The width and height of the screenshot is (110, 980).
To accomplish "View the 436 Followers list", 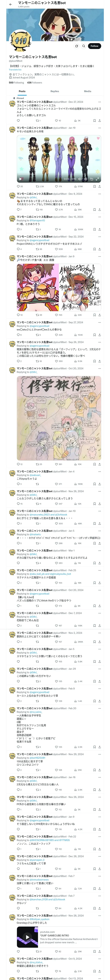I will pyautogui.click(x=35, y=82).
